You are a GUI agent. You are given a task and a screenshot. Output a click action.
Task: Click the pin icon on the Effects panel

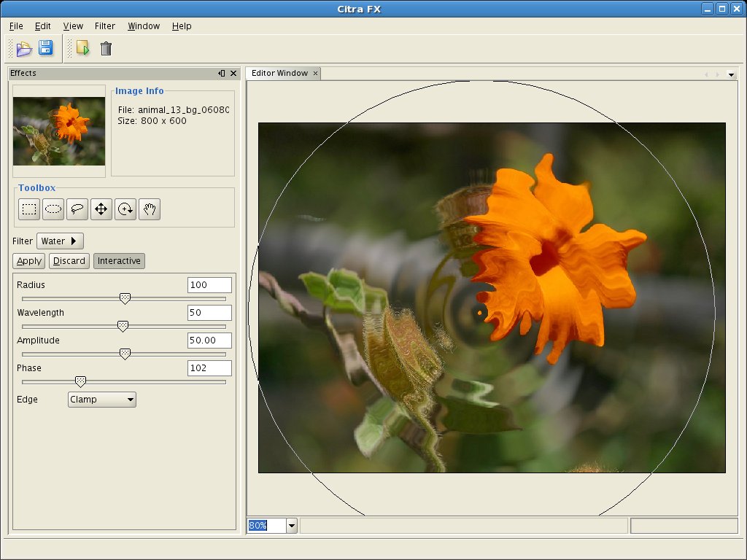(x=221, y=73)
